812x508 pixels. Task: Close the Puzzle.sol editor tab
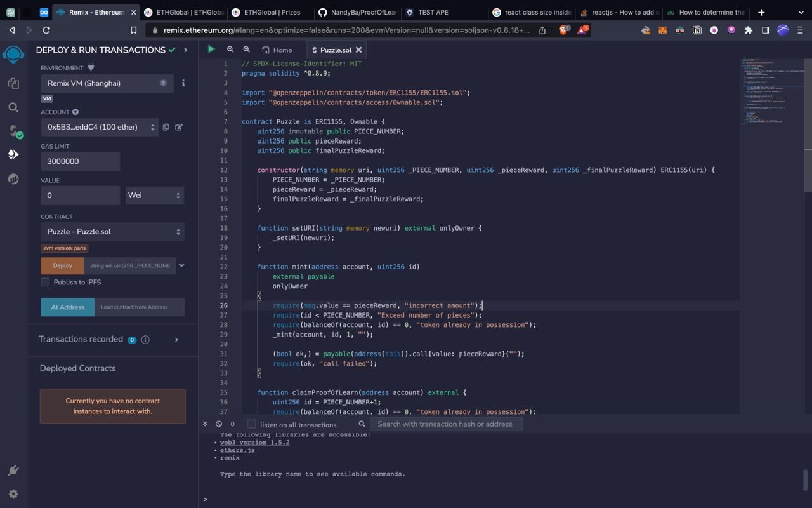358,50
